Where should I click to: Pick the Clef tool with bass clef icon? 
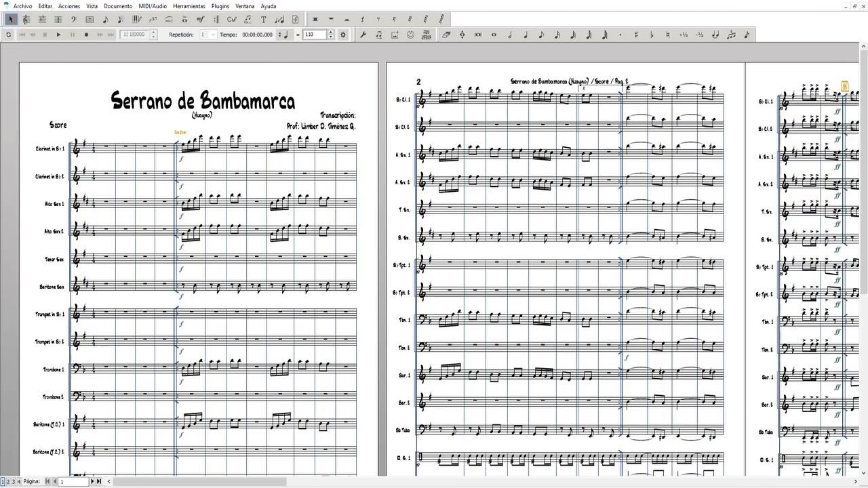pos(73,19)
